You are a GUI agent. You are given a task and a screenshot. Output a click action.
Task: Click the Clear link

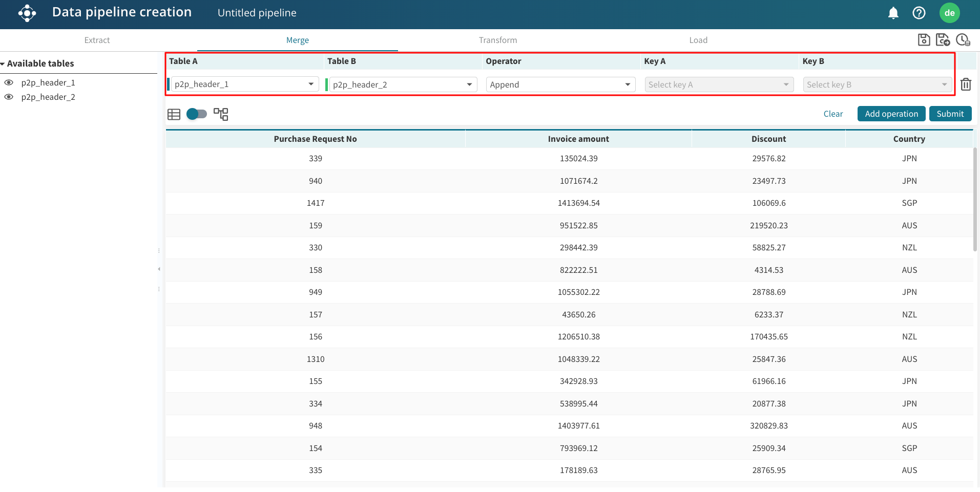[833, 114]
